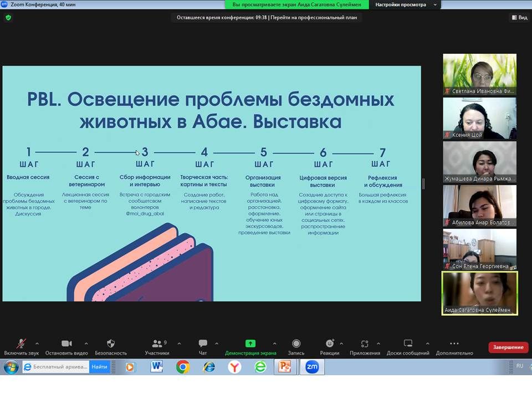Open the Вид view menu

tap(519, 18)
